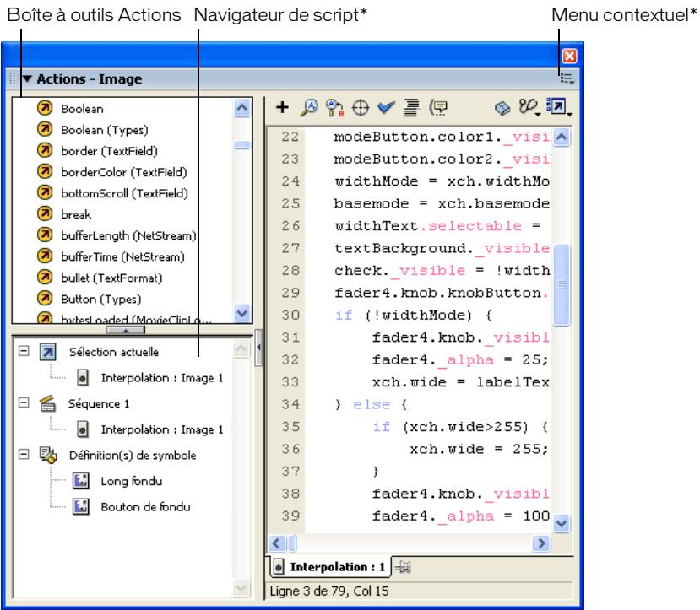Open the Debug options stethoscope dropdown
This screenshot has height=610, width=700.
pos(529,107)
